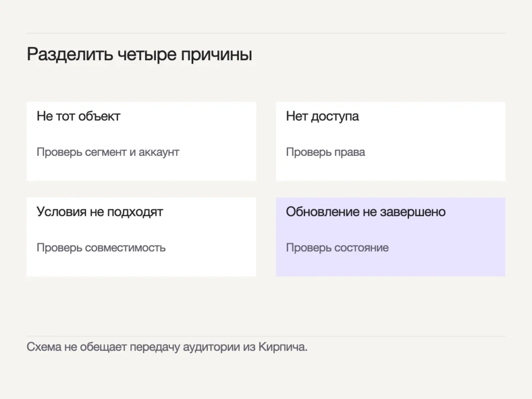Select the "Условия не подходят" card title
532x399 pixels.
coord(100,212)
